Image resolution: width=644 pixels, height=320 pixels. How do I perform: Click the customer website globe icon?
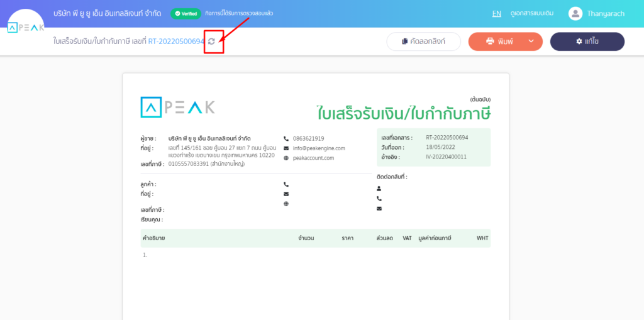click(x=286, y=204)
